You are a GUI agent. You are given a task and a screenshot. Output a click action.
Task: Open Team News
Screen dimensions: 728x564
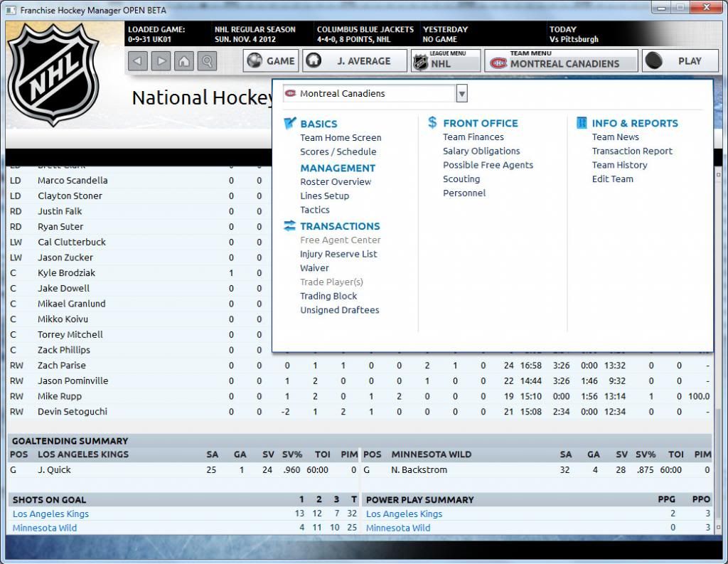pos(615,137)
